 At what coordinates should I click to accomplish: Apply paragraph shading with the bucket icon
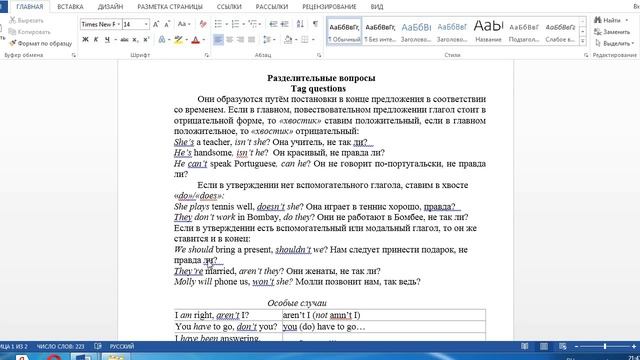[x=288, y=40]
